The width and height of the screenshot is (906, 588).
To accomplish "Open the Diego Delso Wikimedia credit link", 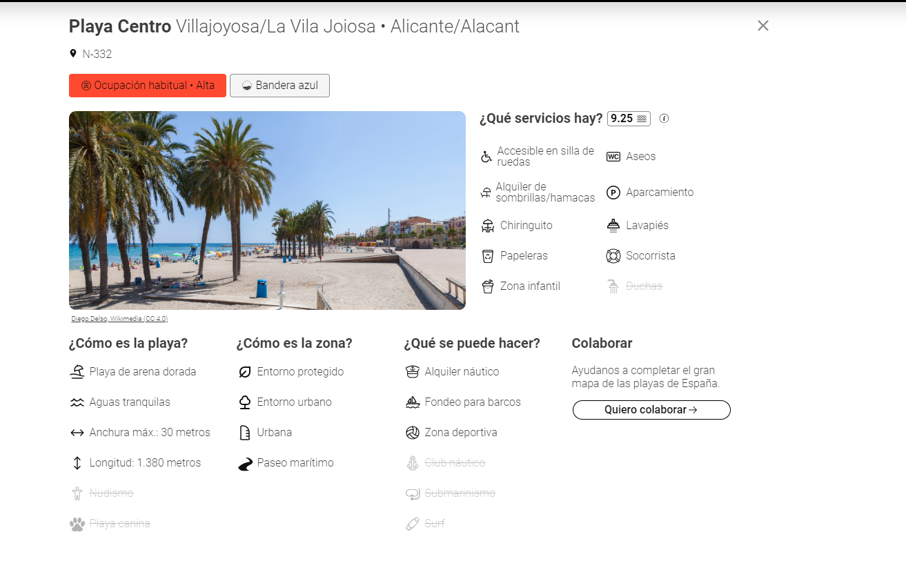I will click(119, 319).
